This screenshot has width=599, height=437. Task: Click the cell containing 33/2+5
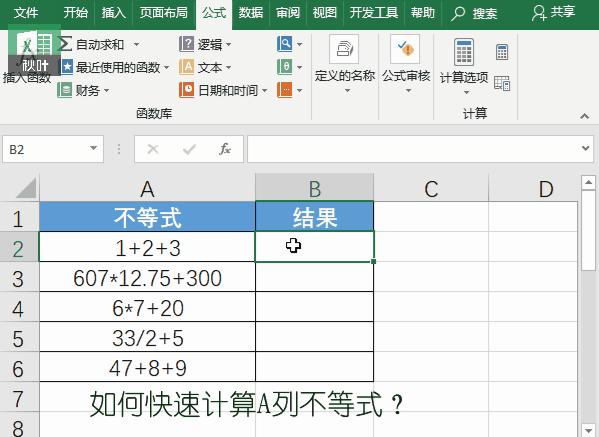click(147, 338)
